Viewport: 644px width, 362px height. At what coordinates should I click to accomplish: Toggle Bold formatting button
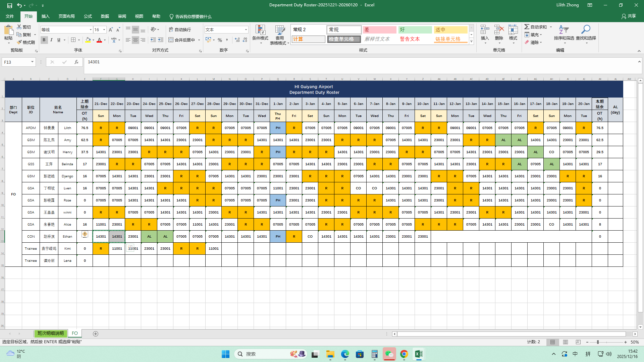pos(44,40)
